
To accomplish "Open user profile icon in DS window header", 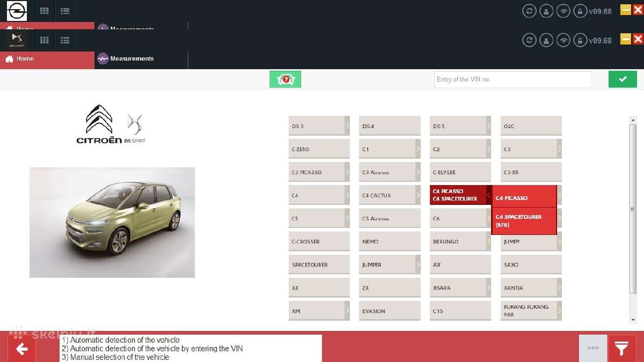I will pos(546,40).
